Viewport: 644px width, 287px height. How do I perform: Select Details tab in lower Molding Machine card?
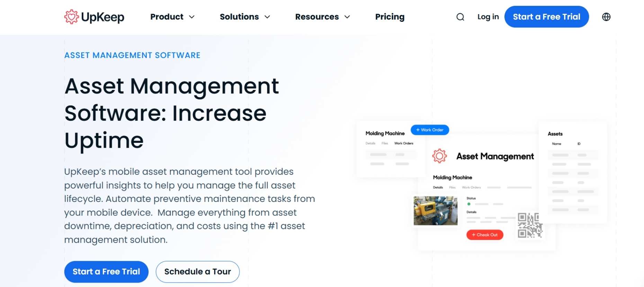438,187
